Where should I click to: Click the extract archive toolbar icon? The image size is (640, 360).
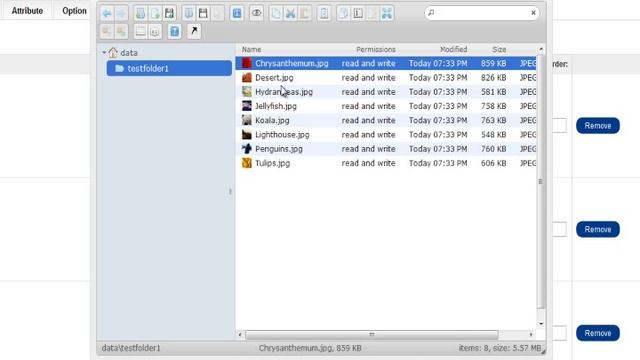click(107, 31)
